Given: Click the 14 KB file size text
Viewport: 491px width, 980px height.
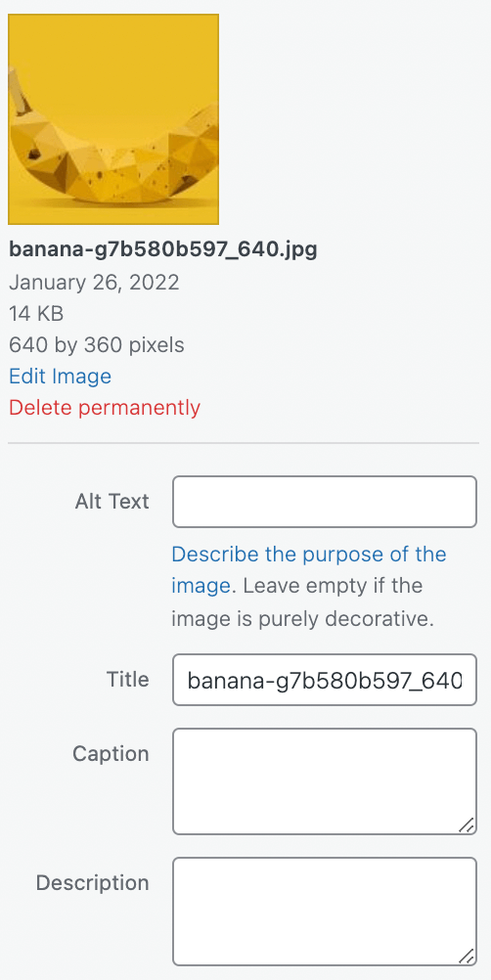Looking at the screenshot, I should [36, 313].
